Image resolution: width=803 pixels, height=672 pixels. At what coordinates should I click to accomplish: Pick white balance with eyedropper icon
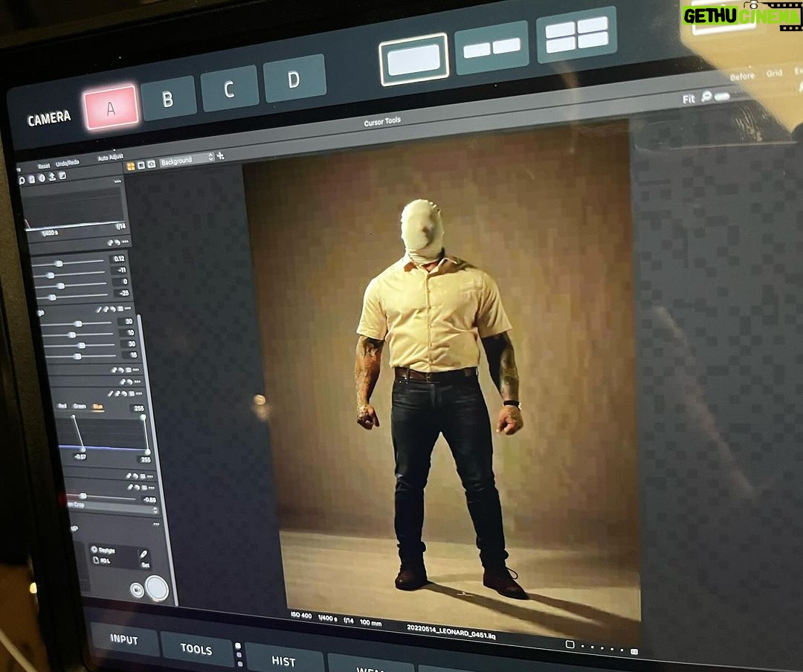click(143, 555)
